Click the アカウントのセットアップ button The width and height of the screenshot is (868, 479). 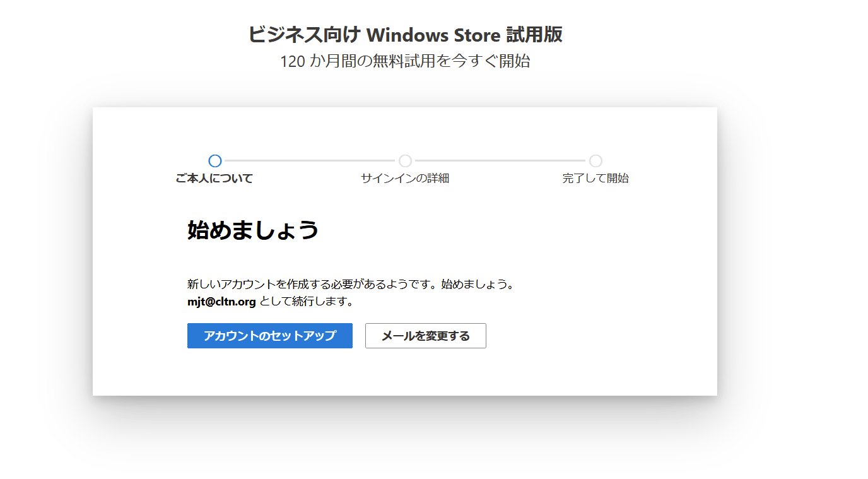pyautogui.click(x=270, y=336)
